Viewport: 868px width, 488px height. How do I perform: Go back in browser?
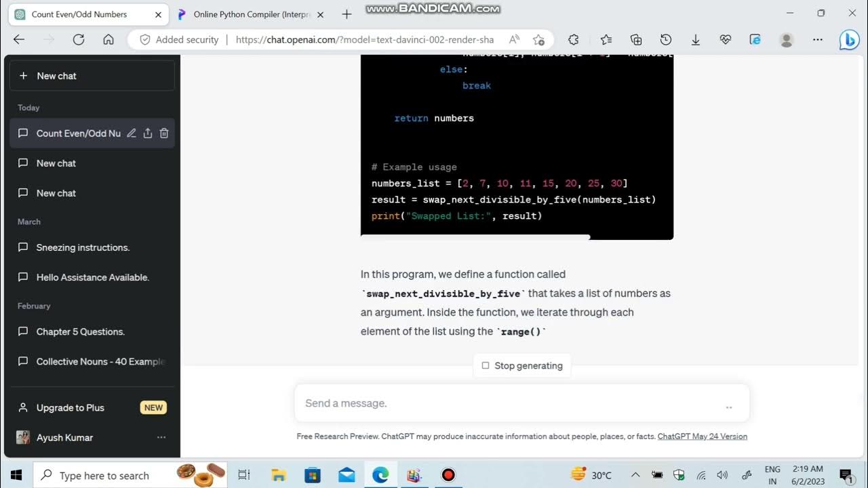click(19, 39)
